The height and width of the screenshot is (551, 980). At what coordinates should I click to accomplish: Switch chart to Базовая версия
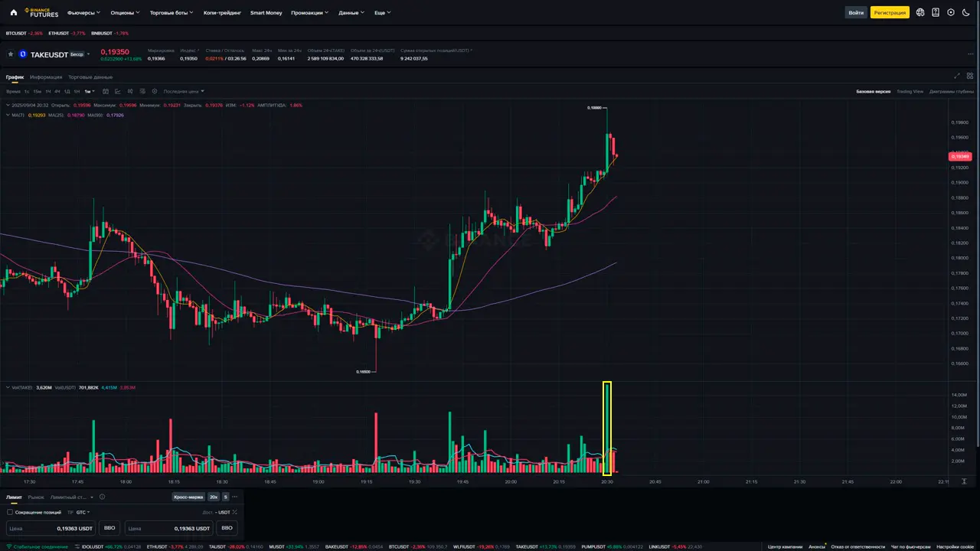pos(873,91)
